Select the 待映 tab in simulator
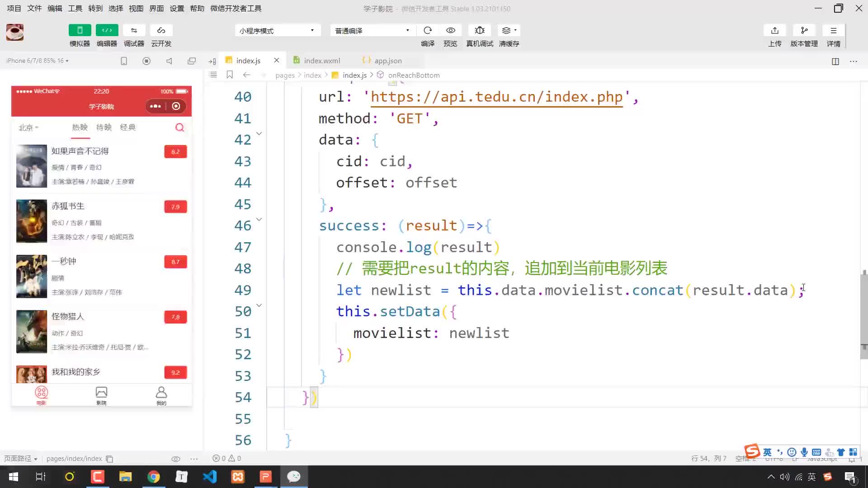868x488 pixels. pyautogui.click(x=104, y=127)
